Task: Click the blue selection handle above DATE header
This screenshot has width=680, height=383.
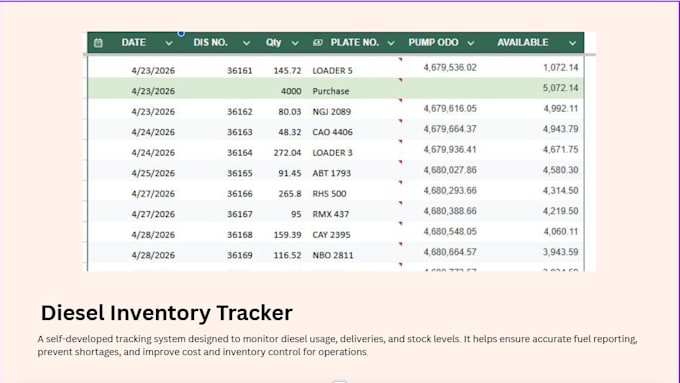Action: [181, 33]
